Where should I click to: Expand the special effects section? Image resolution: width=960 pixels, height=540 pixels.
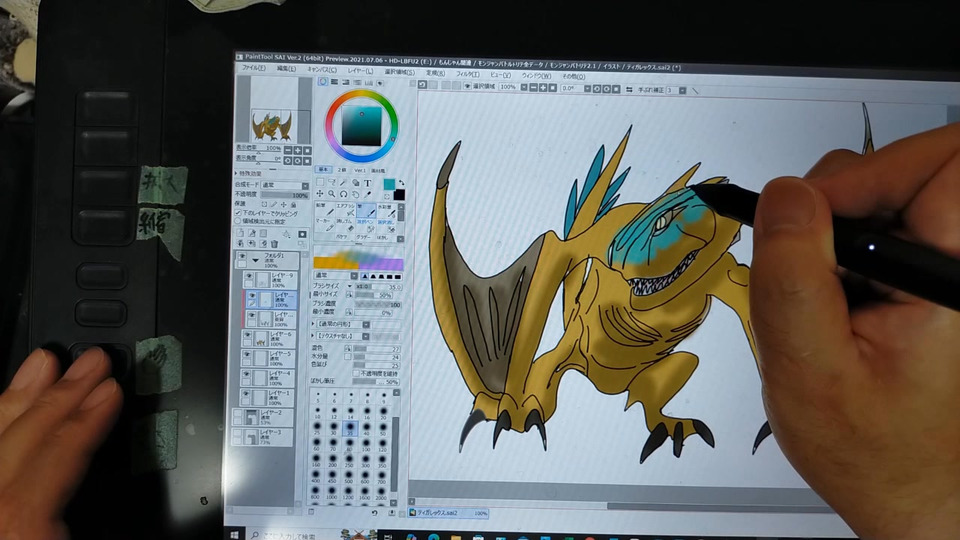tap(236, 173)
